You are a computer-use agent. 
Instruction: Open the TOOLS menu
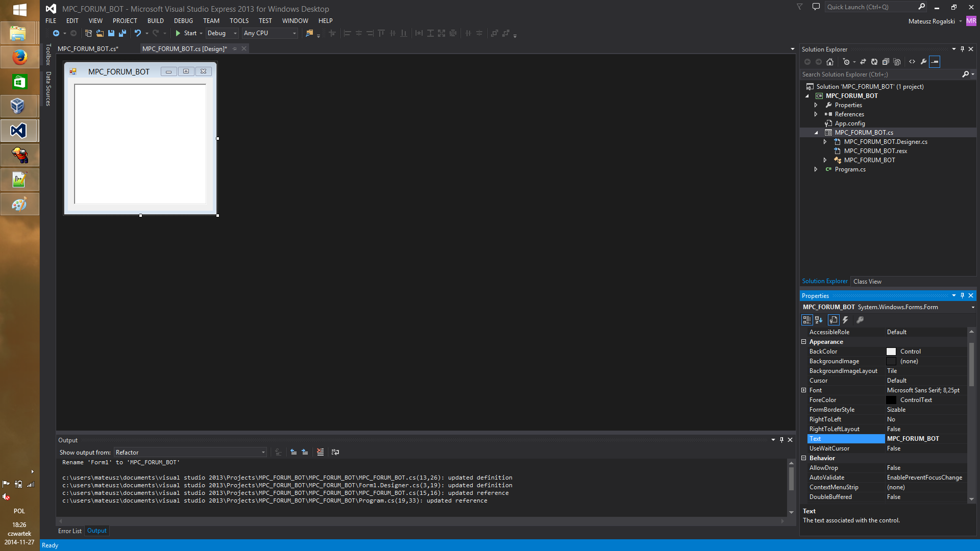[239, 21]
